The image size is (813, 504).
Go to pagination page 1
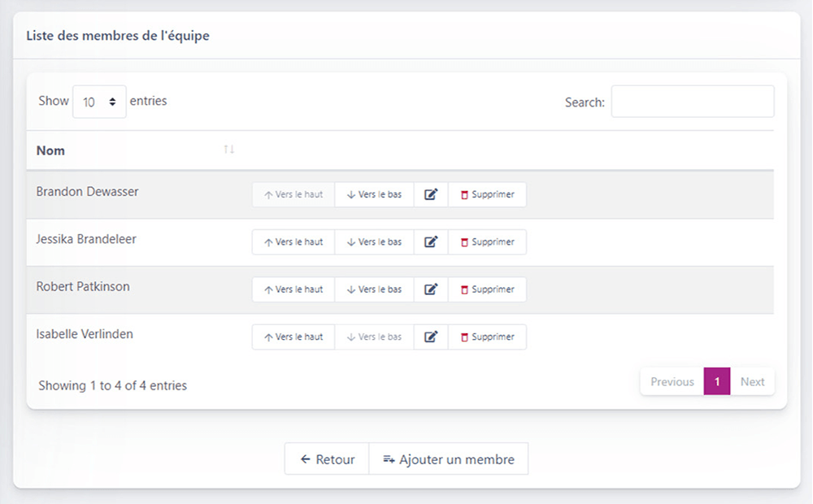[716, 381]
